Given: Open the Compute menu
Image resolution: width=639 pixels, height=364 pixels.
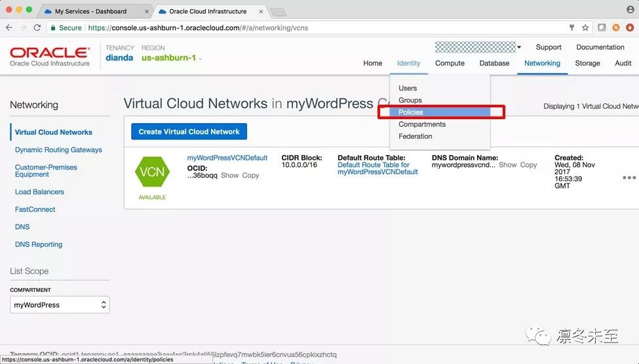Looking at the screenshot, I should (x=450, y=63).
